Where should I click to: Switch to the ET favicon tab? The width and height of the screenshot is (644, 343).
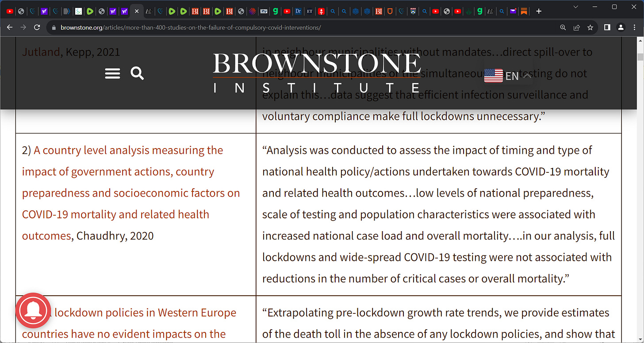310,11
